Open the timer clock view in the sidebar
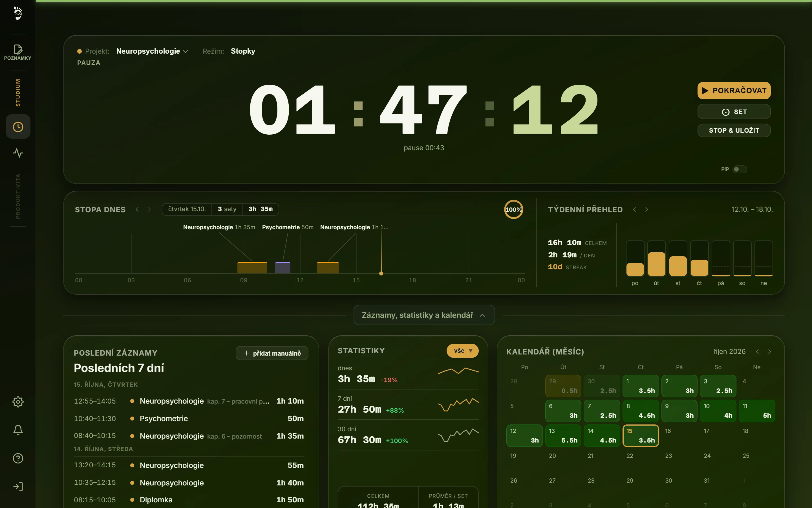The width and height of the screenshot is (812, 508). pos(18,127)
